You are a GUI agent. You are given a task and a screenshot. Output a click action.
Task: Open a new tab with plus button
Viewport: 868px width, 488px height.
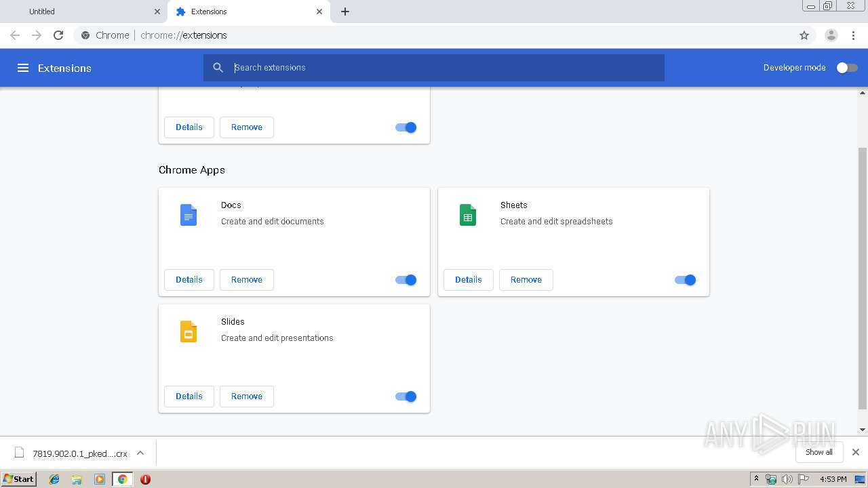click(x=345, y=12)
